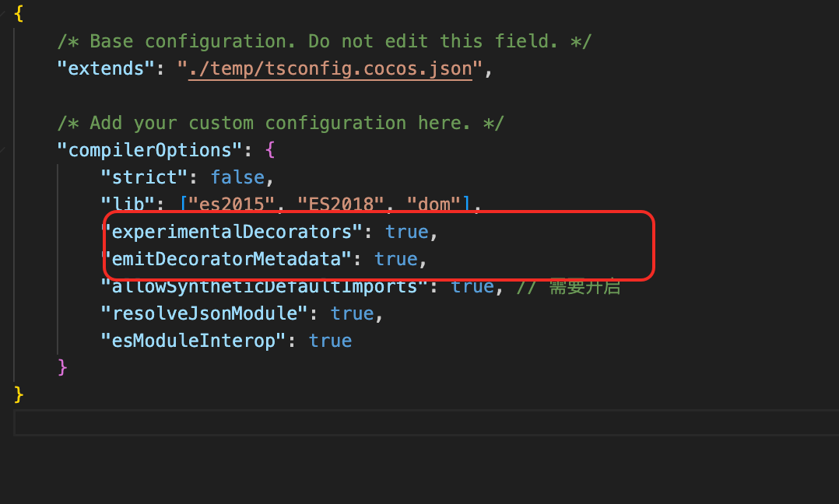Click the true value of experimentalDecorators
This screenshot has width=839, height=504.
tap(406, 232)
